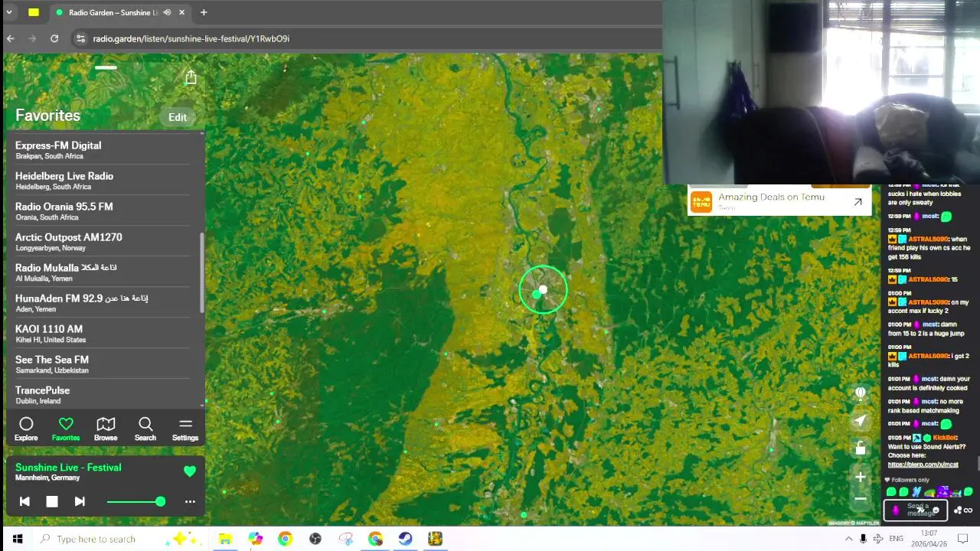This screenshot has height=551, width=980.
Task: Click the Edit button beside Favorites
Action: pos(178,117)
